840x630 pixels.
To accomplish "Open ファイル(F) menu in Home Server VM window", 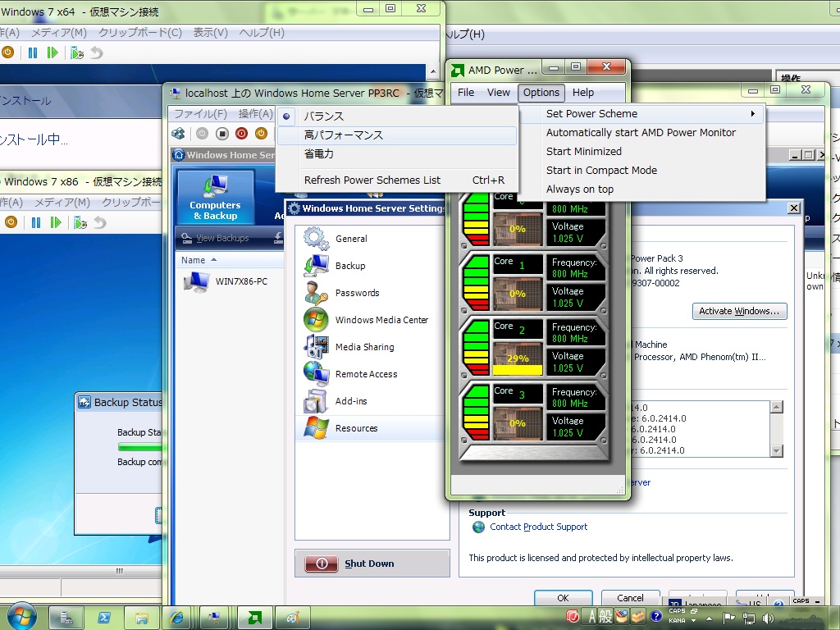I will pos(200,114).
